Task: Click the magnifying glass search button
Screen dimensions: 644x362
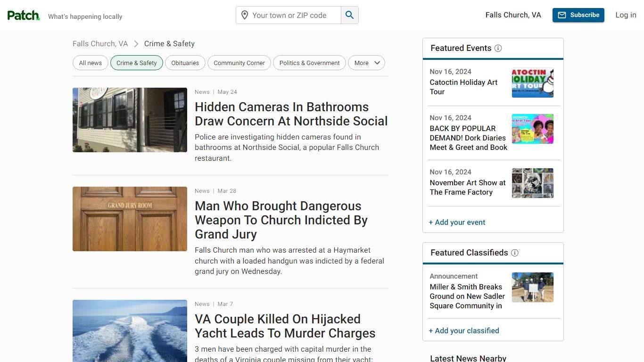Action: pos(349,15)
